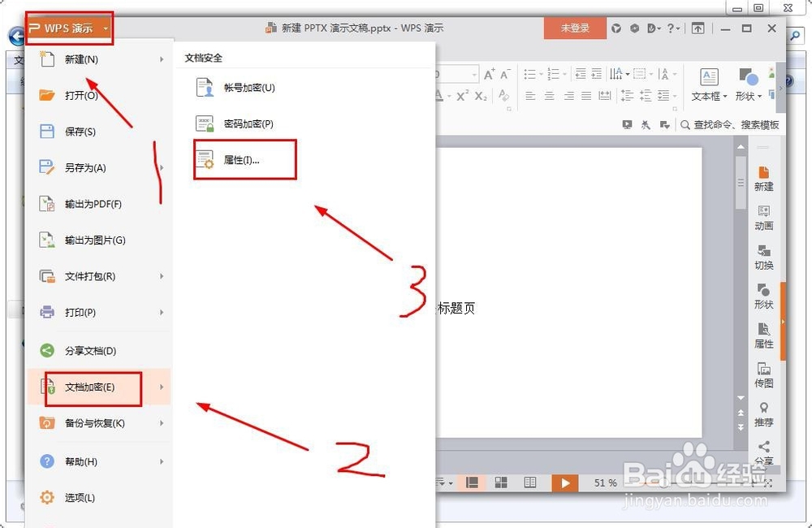Open the Animation (动画) panel in right sidebar
The image size is (812, 528).
click(x=763, y=218)
